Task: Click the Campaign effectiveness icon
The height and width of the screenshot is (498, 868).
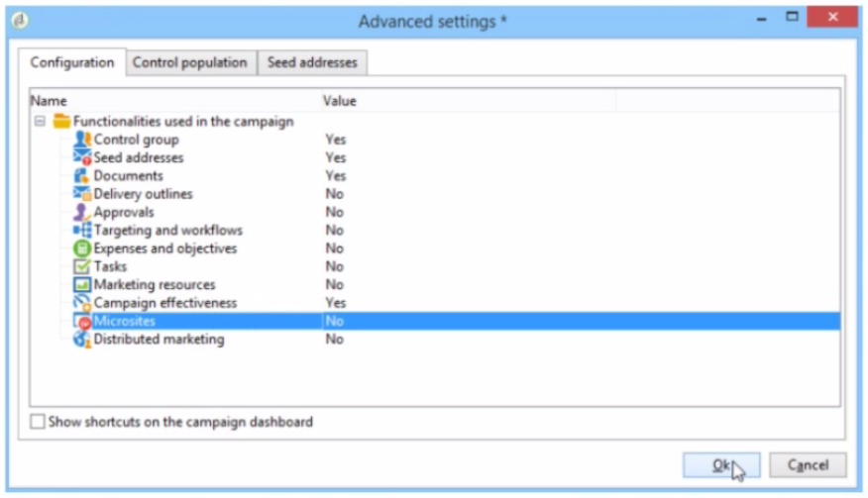Action: (82, 303)
